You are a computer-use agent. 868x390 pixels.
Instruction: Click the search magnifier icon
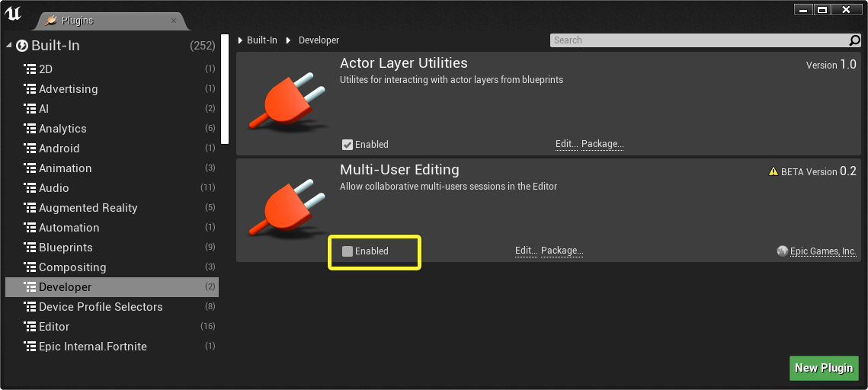tap(855, 40)
